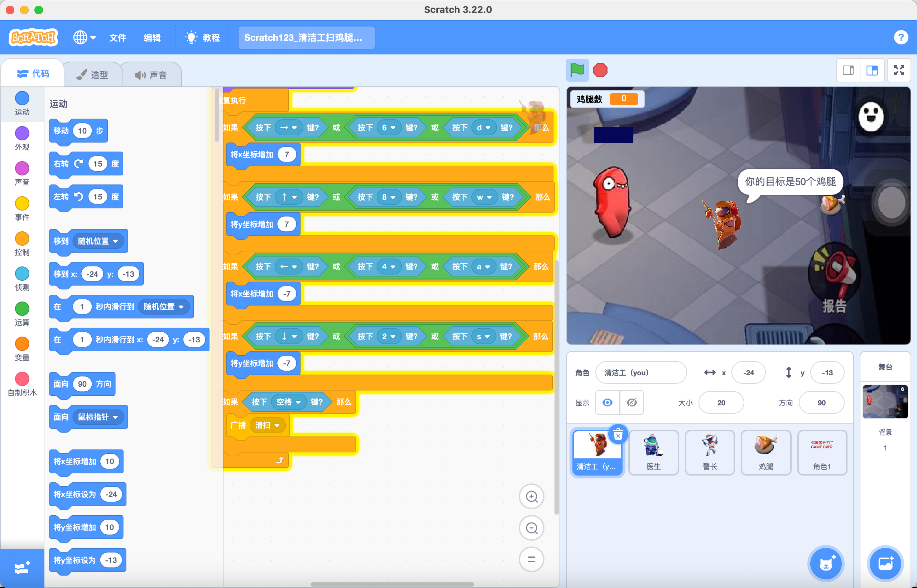Select the 鸡腿 sprite
Image resolution: width=917 pixels, height=588 pixels.
pyautogui.click(x=766, y=452)
